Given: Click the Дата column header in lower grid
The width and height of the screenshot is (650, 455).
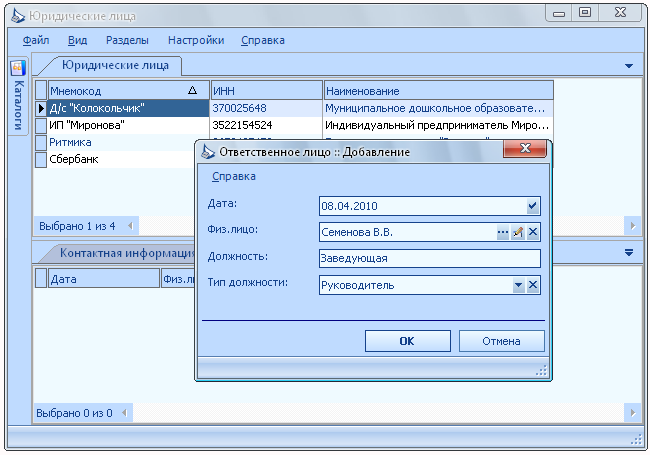Looking at the screenshot, I should [104, 279].
